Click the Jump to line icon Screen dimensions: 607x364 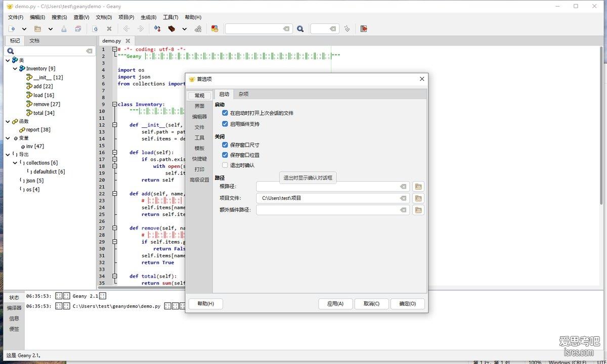pyautogui.click(x=347, y=29)
